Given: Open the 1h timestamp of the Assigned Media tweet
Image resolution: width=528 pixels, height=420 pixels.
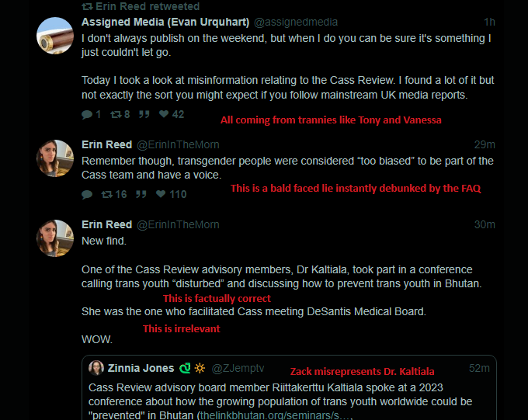Looking at the screenshot, I should pos(488,22).
